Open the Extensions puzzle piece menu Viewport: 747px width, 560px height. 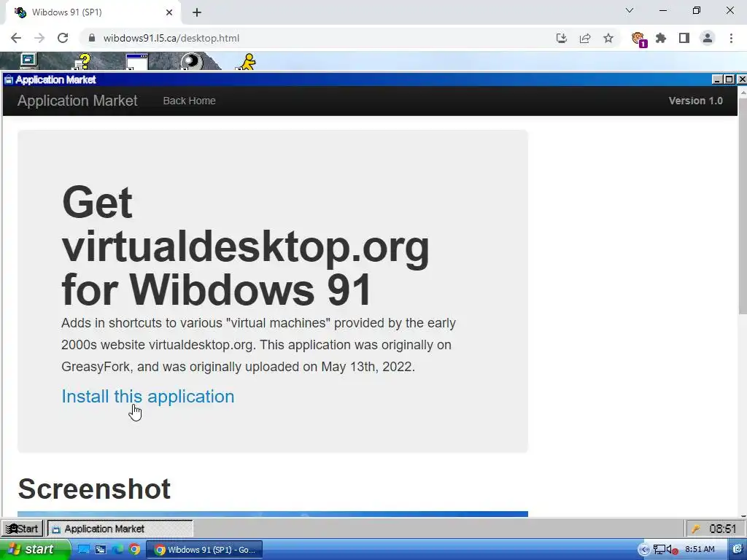click(661, 38)
